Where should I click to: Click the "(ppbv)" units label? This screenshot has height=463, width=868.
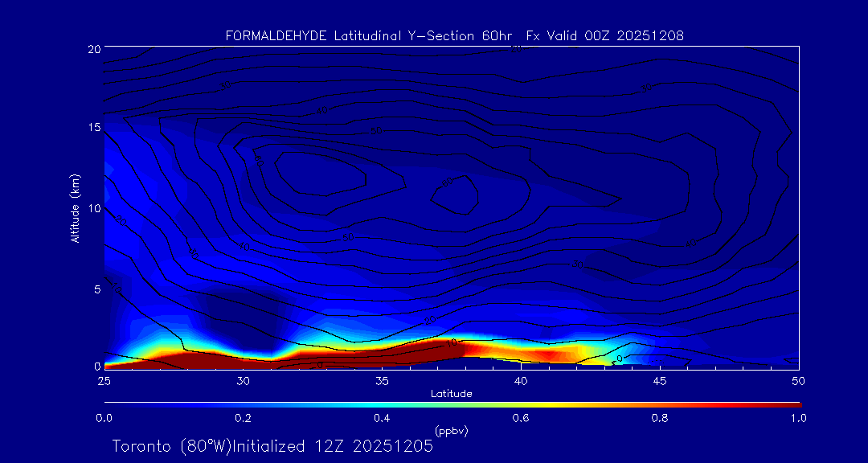click(451, 432)
